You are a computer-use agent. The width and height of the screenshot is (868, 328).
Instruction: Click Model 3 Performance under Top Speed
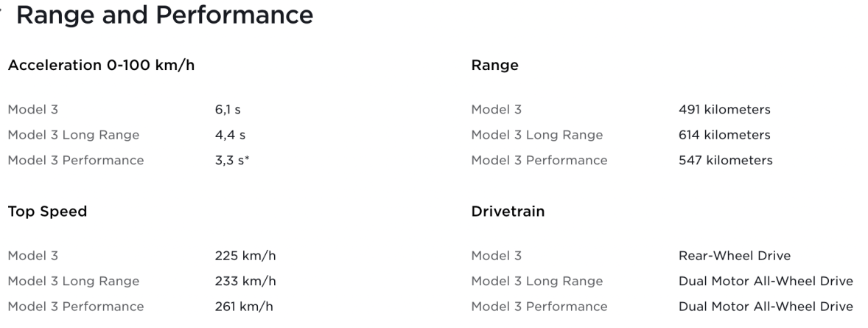tap(76, 307)
